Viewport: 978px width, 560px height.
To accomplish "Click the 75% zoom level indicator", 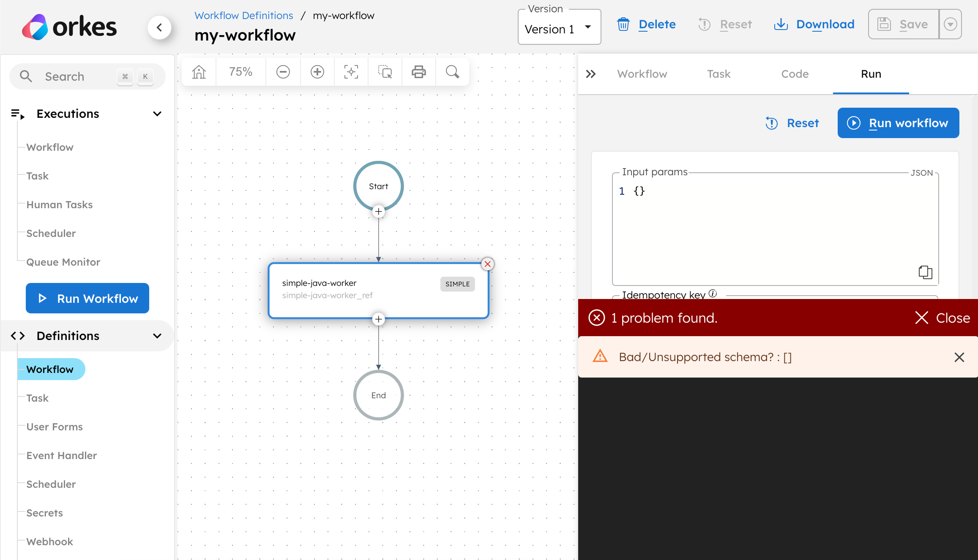I will tap(241, 72).
